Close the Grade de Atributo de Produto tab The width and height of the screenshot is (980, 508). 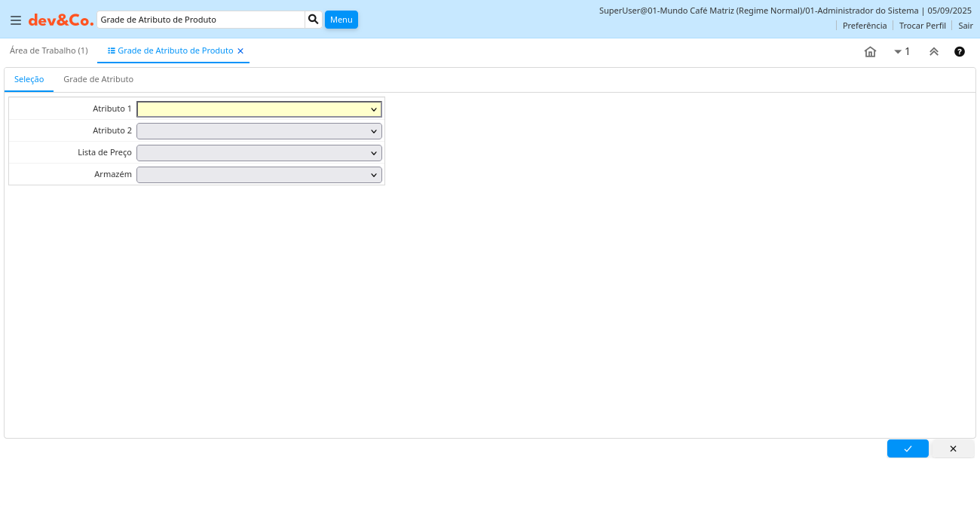click(x=240, y=51)
